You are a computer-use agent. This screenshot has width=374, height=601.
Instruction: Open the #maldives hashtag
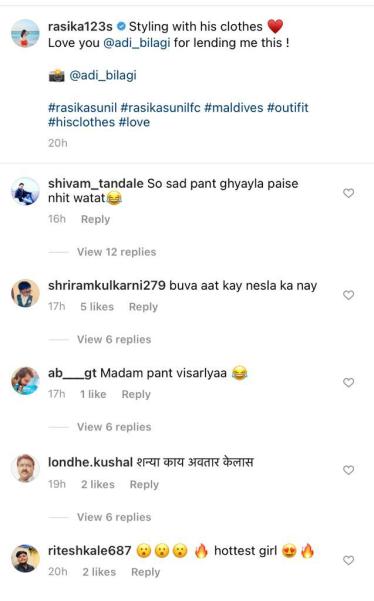click(x=234, y=108)
